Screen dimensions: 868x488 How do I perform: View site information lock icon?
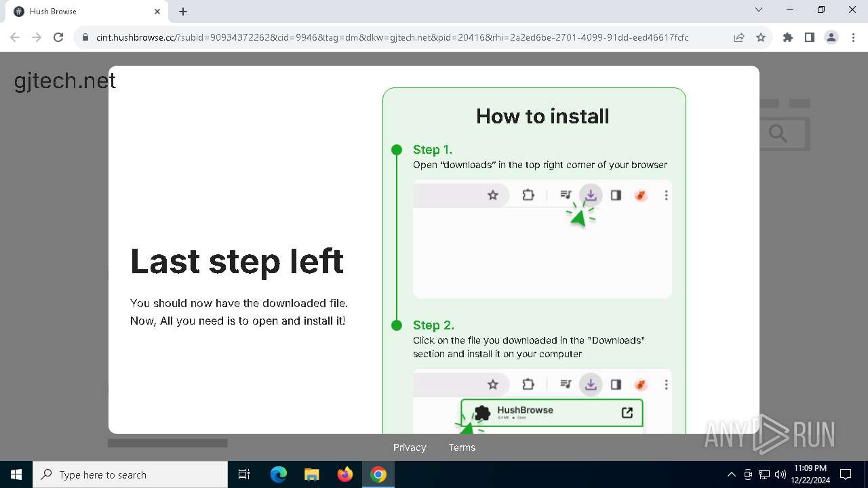point(85,37)
